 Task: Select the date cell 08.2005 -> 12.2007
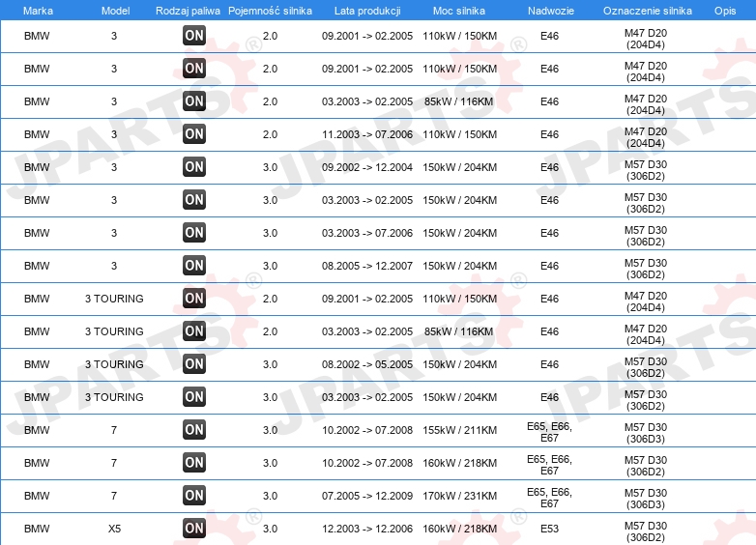point(367,266)
